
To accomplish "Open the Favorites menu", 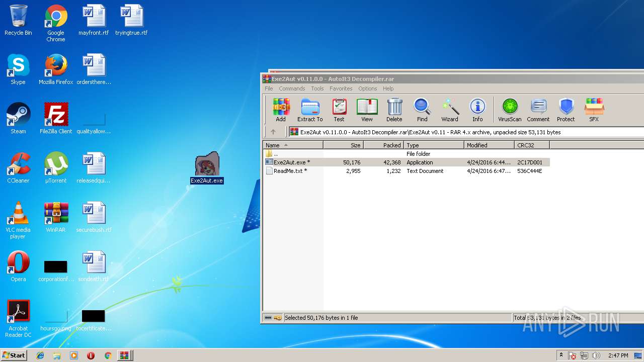I will tap(341, 88).
